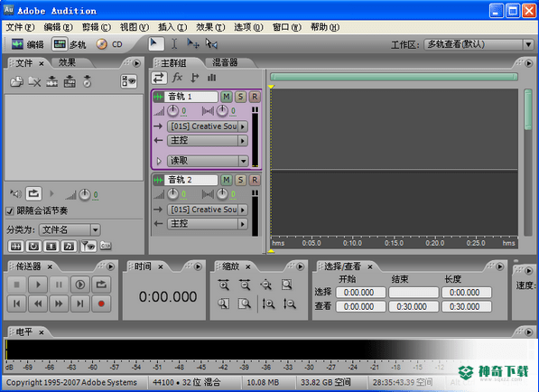This screenshot has width=539, height=392.
Task: Mute track 音轨 1 with M
Action: tap(227, 97)
